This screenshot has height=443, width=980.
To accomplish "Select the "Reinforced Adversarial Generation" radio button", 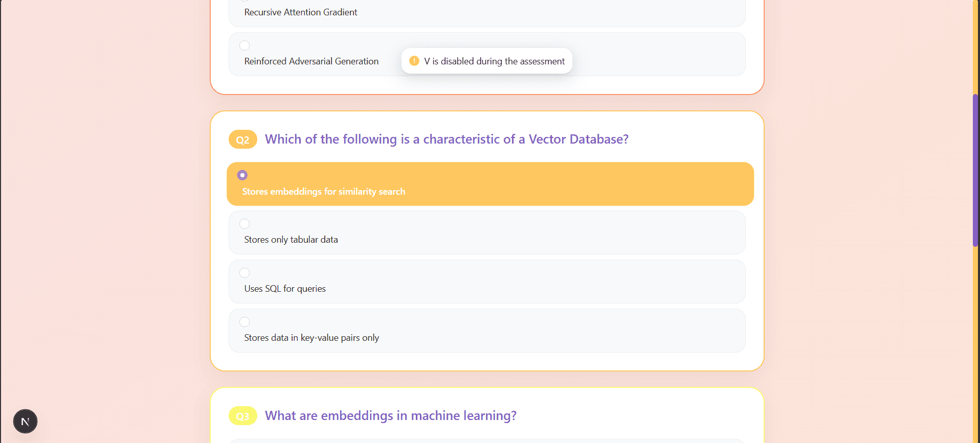I will pos(244,45).
